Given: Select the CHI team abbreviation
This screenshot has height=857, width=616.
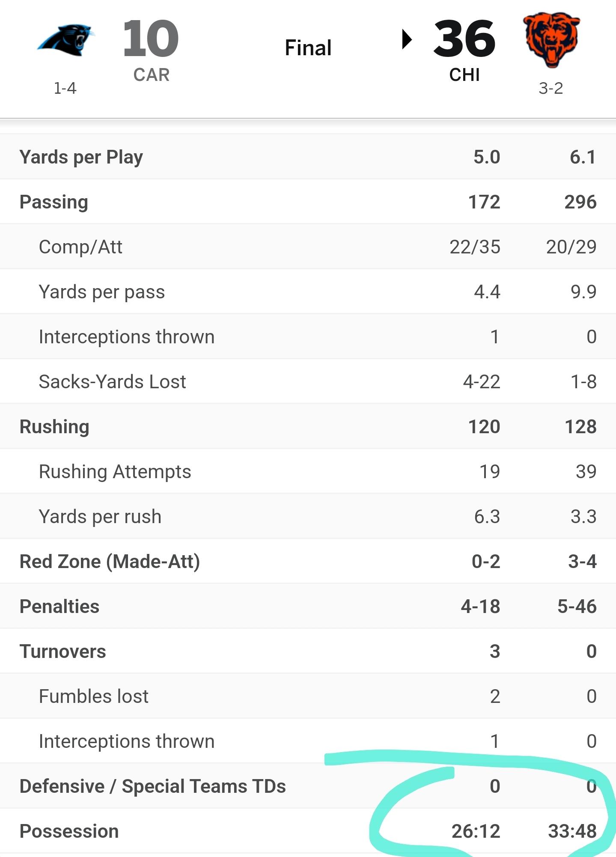Looking at the screenshot, I should 464,75.
